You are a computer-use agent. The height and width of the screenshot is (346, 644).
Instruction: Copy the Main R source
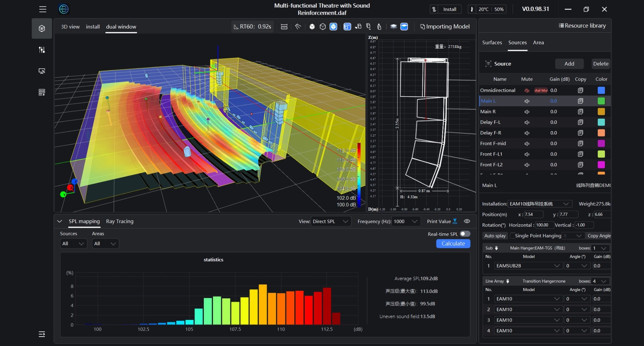pyautogui.click(x=581, y=112)
